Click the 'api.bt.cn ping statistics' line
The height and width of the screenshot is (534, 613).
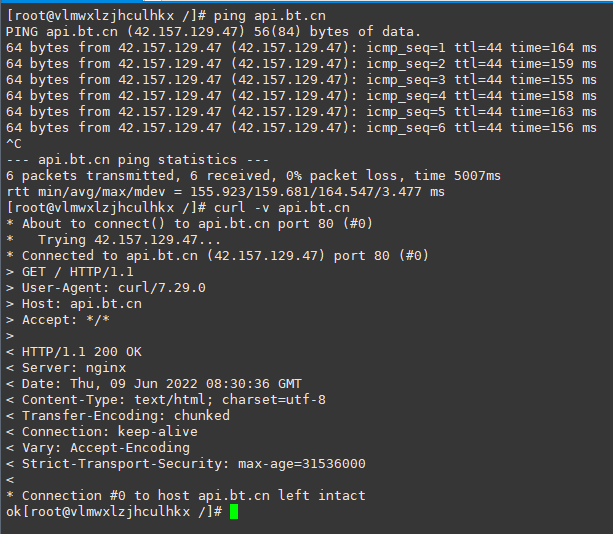(x=136, y=160)
